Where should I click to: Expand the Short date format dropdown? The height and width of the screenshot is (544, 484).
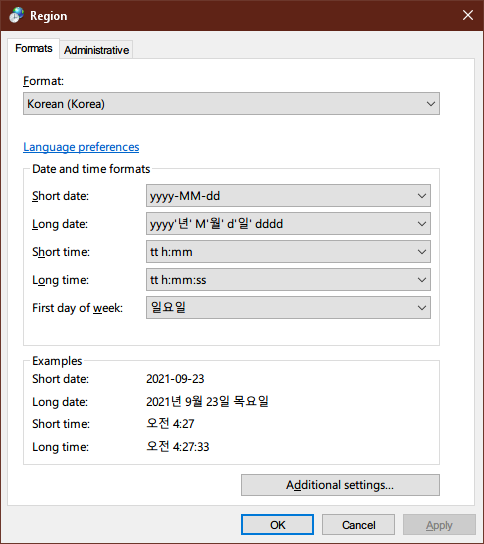click(288, 196)
